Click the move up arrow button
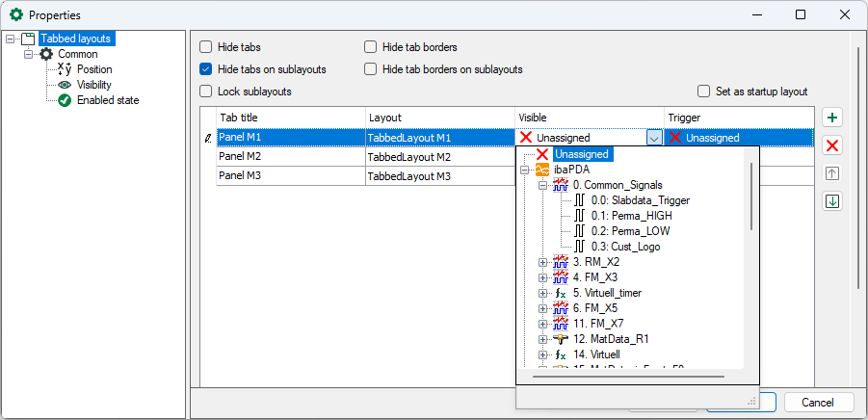Screen dimensions: 868x420 click(833, 173)
